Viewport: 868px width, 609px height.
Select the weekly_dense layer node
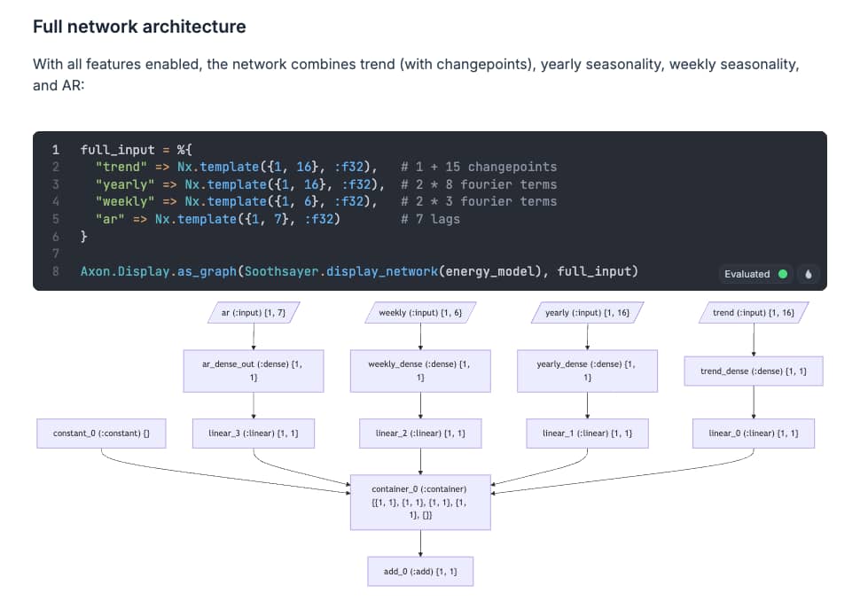(x=420, y=371)
